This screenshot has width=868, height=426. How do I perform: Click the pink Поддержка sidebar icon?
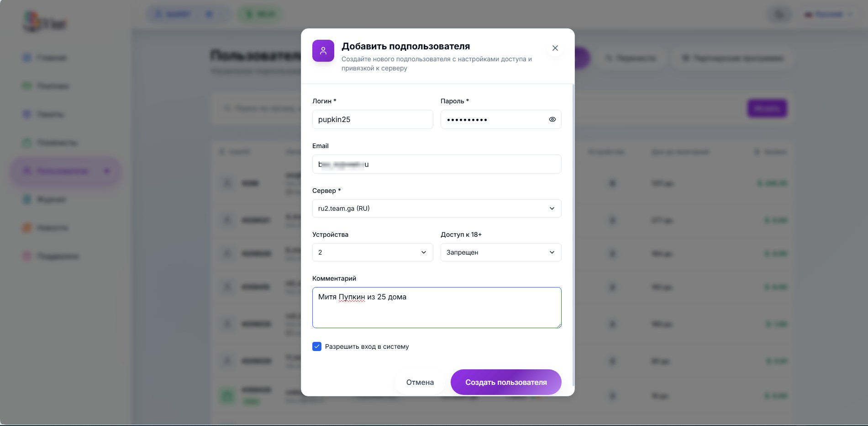tap(27, 256)
